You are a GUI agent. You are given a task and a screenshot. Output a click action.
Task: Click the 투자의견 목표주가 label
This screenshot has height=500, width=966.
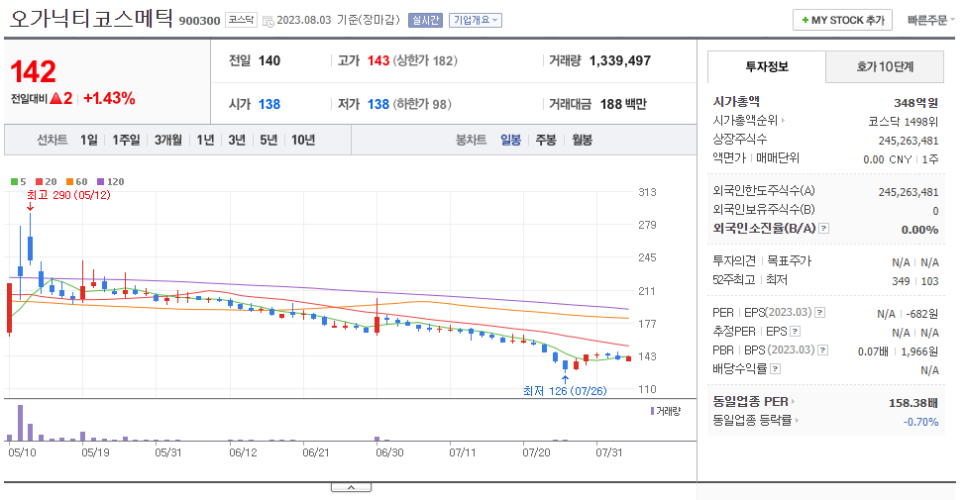[x=762, y=261]
